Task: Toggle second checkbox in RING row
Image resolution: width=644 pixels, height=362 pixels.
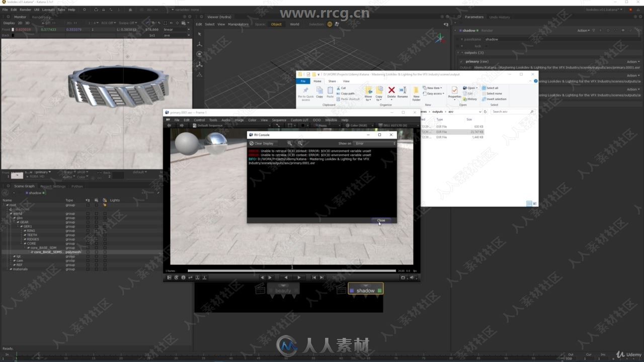Action: pyautogui.click(x=97, y=231)
